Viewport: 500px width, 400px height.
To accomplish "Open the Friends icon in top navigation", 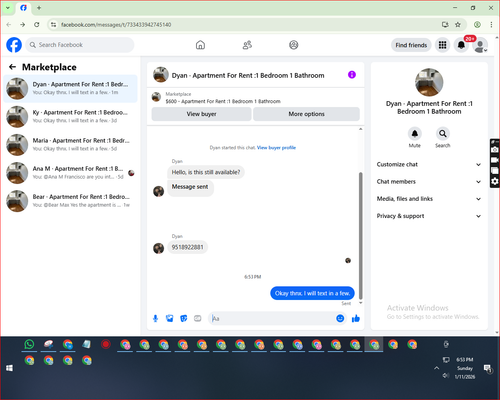I will tap(247, 45).
